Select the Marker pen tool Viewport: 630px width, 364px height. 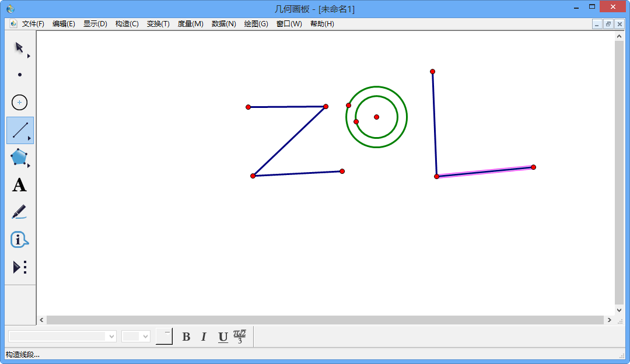(x=19, y=212)
